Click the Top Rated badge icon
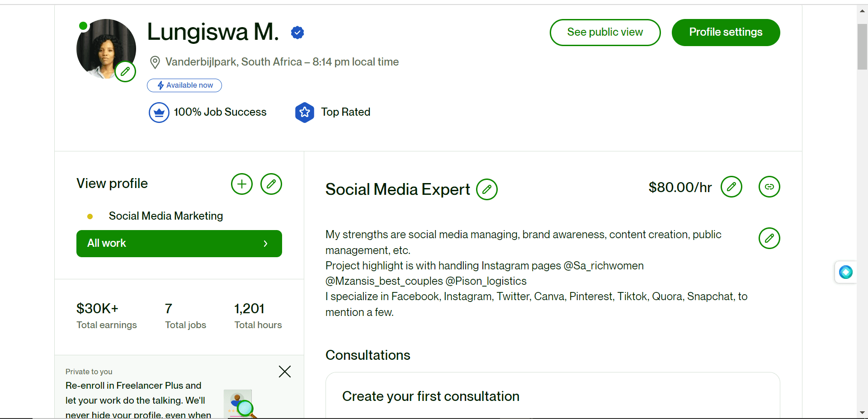This screenshot has height=419, width=868. 305,112
